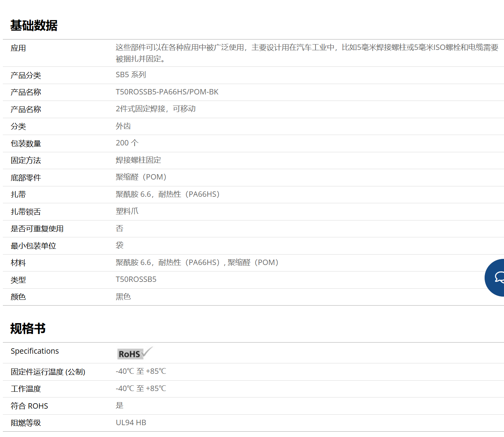504x437 pixels.
Task: Click the 规格书 section heading
Action: pyautogui.click(x=28, y=329)
